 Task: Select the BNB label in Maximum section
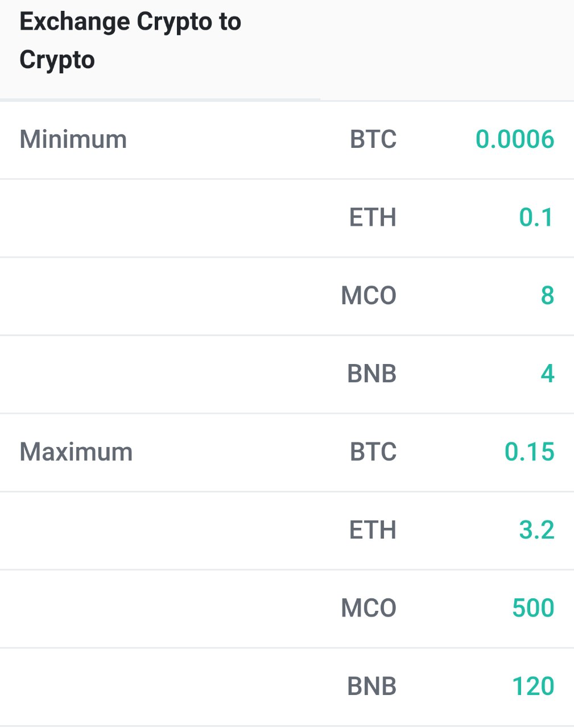coord(371,686)
